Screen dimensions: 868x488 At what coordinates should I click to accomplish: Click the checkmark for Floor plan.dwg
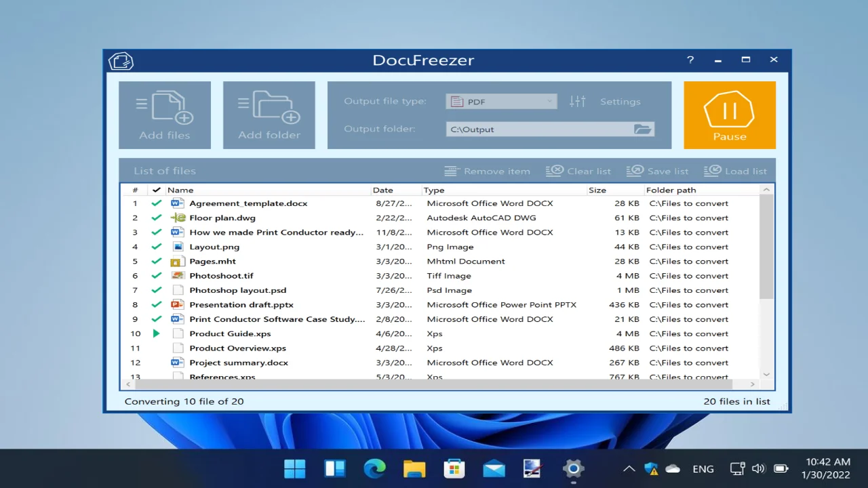click(157, 218)
